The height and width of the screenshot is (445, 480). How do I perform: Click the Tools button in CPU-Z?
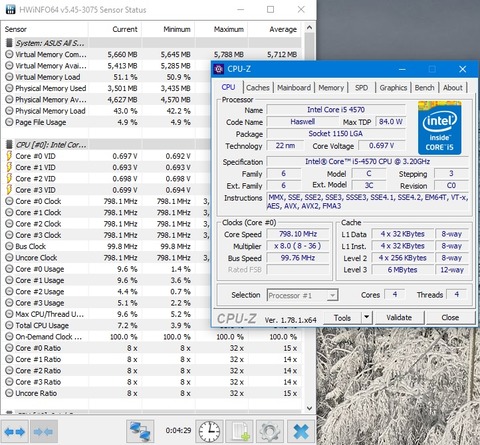coord(343,318)
